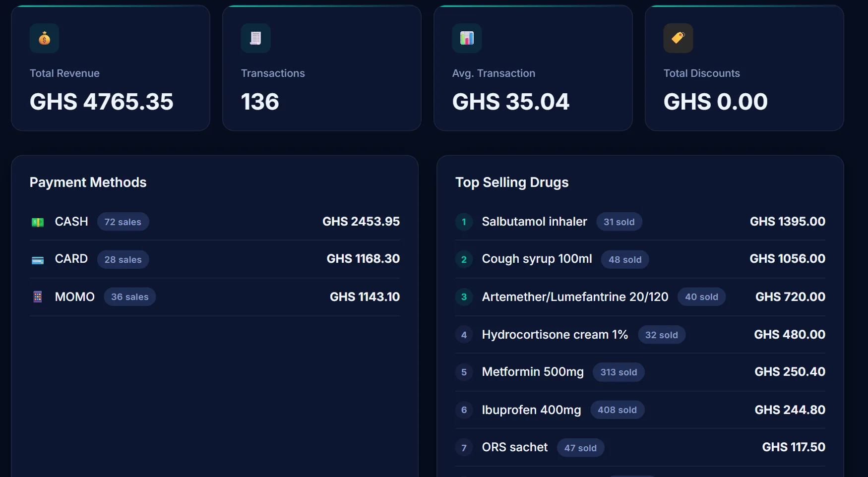Image resolution: width=868 pixels, height=477 pixels.
Task: Select the CARD payment method label
Action: (x=71, y=259)
